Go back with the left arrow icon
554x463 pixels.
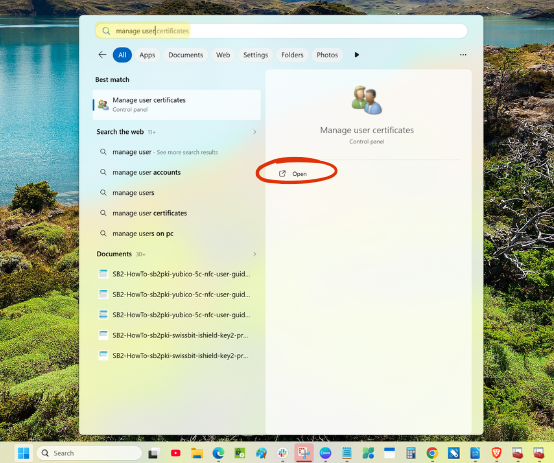click(x=102, y=55)
